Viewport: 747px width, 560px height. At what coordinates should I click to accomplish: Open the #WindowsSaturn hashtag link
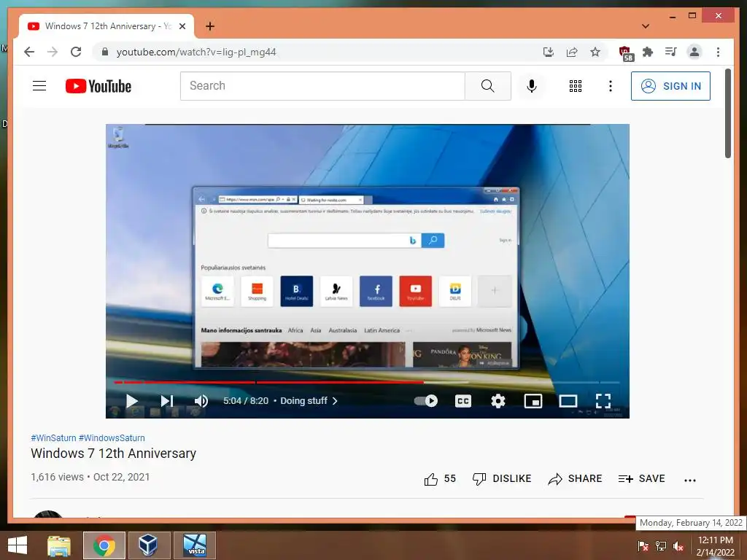point(112,437)
